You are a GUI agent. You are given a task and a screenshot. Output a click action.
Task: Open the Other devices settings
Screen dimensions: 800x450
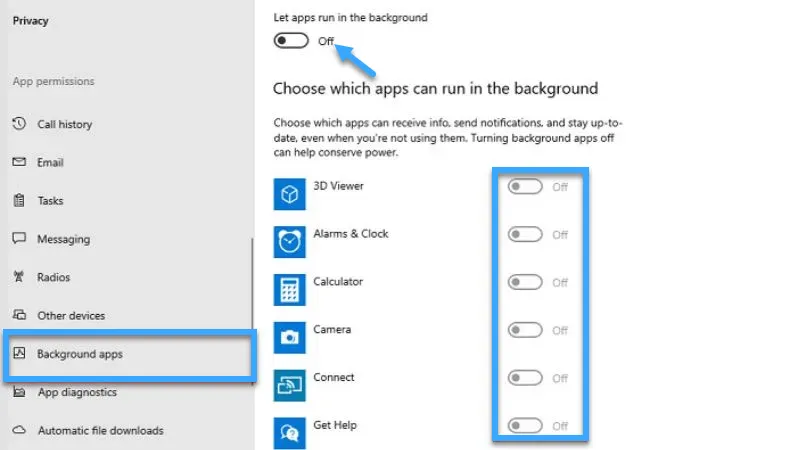[70, 316]
